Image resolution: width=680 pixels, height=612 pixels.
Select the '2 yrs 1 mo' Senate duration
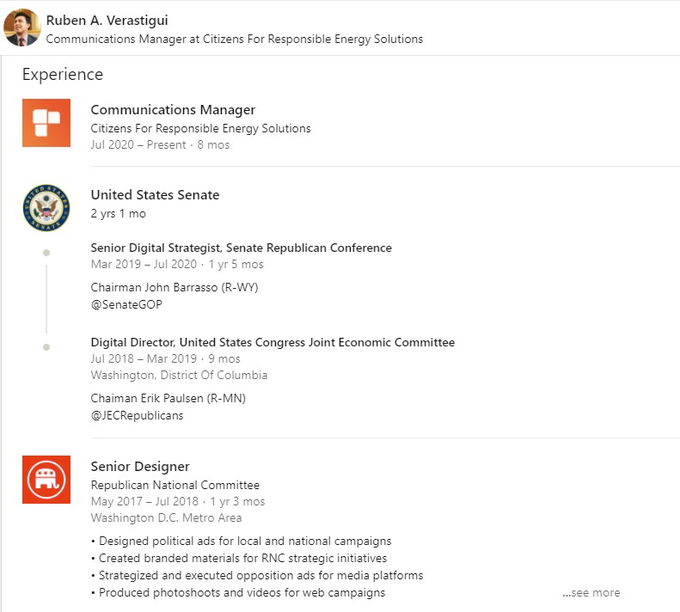(118, 213)
